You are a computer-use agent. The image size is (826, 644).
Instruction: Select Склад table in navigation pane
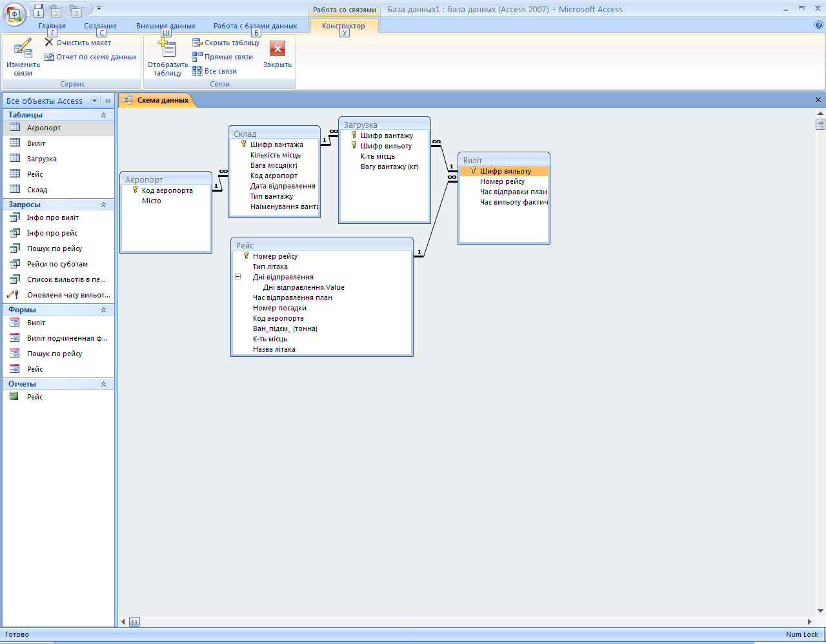tap(58, 190)
